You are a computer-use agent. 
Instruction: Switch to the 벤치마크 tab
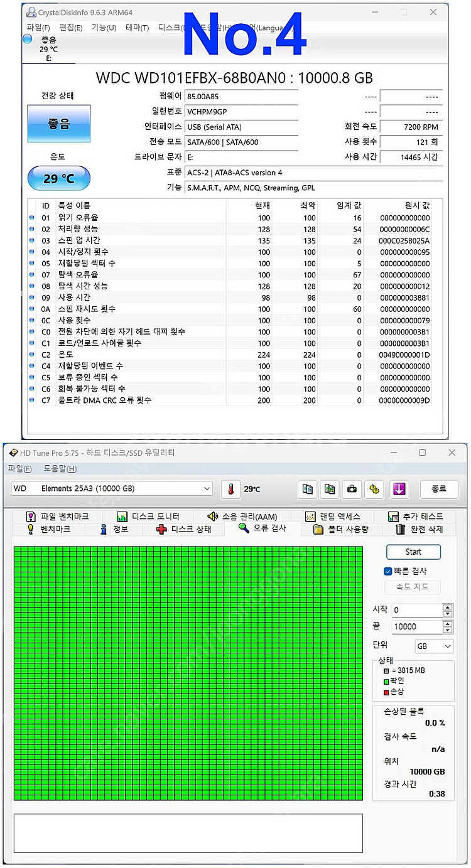[x=49, y=529]
